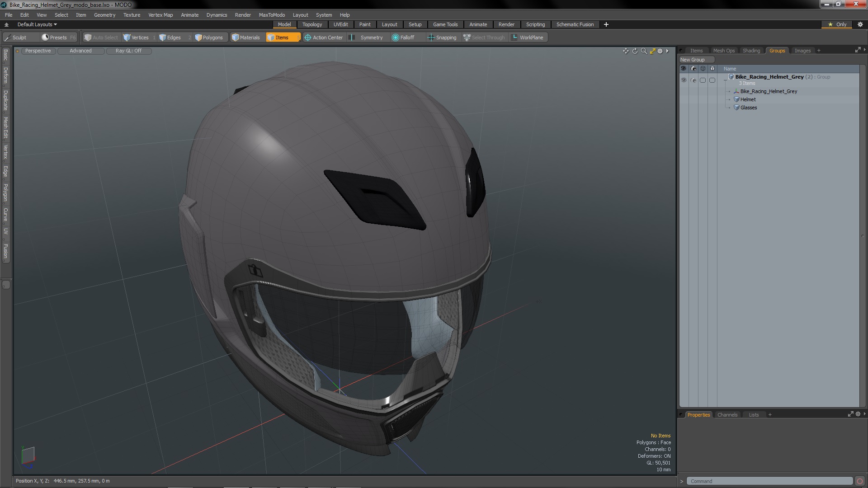Open the Geometry menu
The image size is (868, 488).
(104, 15)
